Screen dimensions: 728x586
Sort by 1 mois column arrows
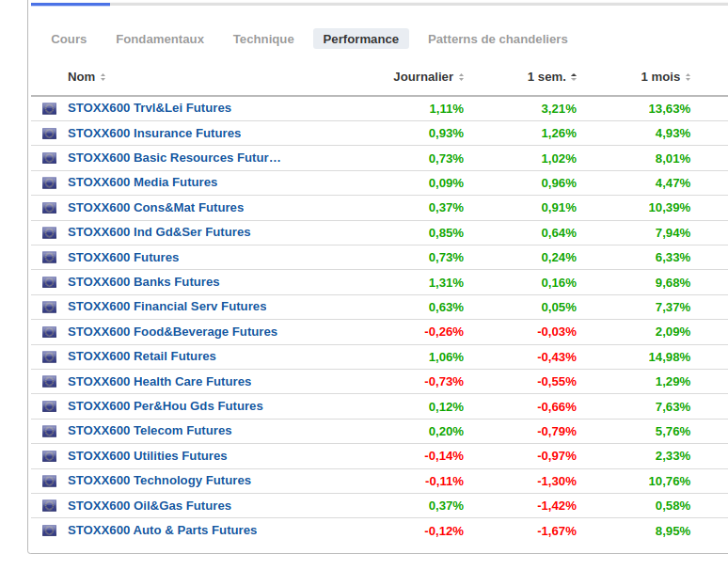click(688, 77)
